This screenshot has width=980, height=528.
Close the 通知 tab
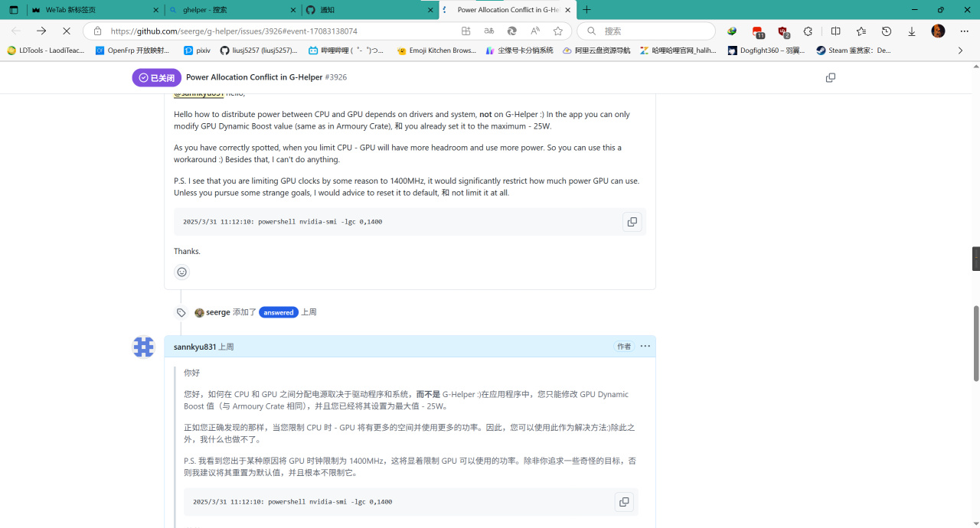[430, 10]
